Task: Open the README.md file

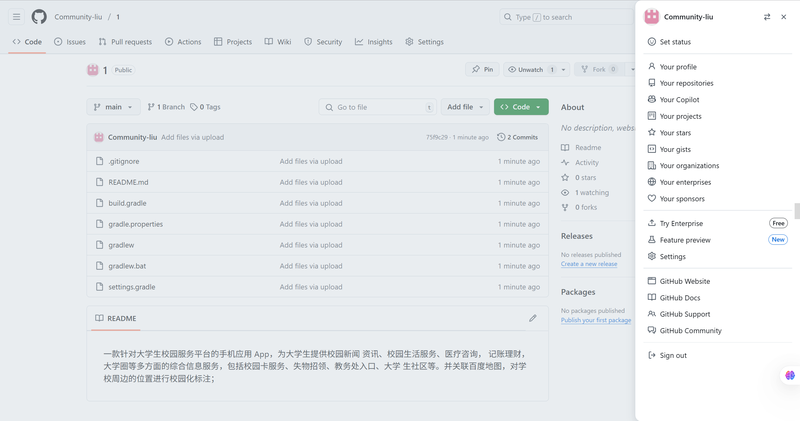Action: pos(128,182)
